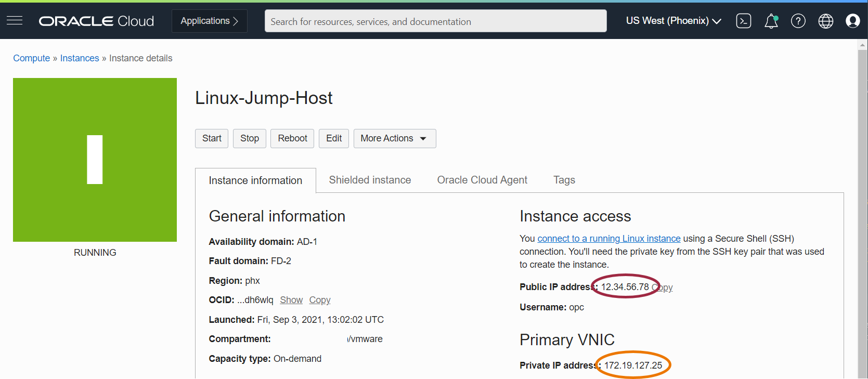
Task: Switch to the Oracle Cloud Agent tab
Action: (482, 180)
